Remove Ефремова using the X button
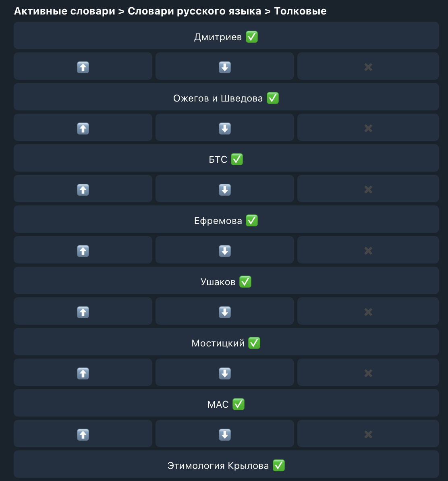This screenshot has width=448, height=481. coord(368,251)
